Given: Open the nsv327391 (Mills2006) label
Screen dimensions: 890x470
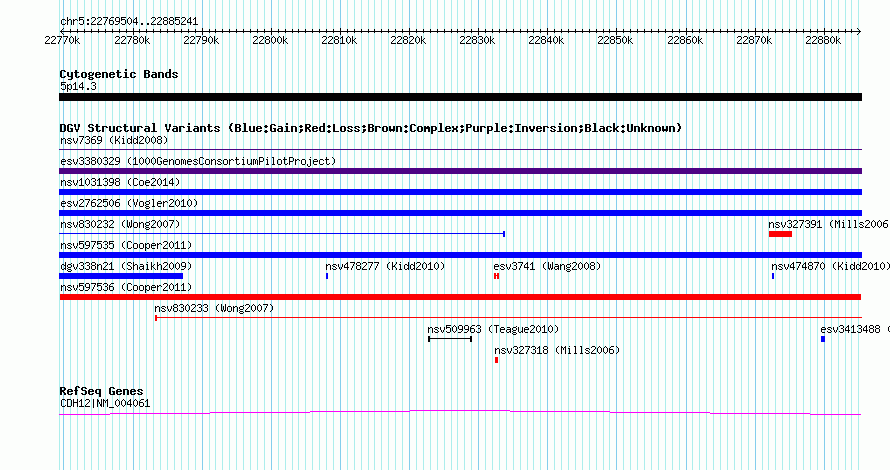Looking at the screenshot, I should click(x=829, y=224).
